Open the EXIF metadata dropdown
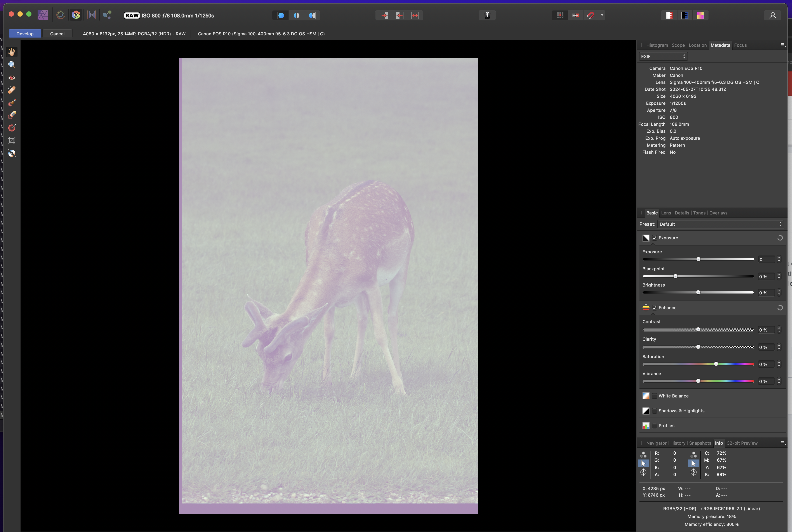 point(663,57)
